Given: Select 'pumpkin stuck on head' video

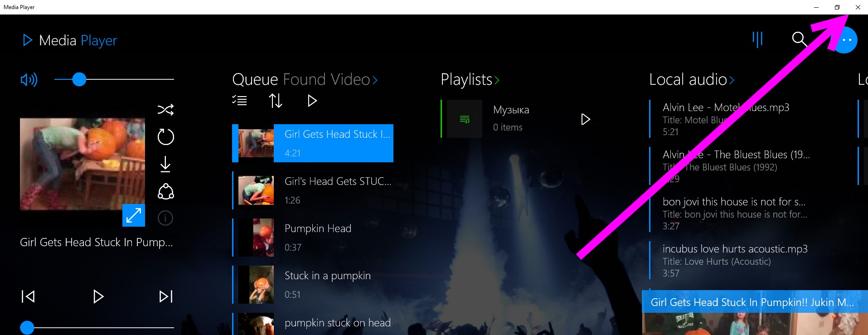Looking at the screenshot, I should click(x=313, y=324).
